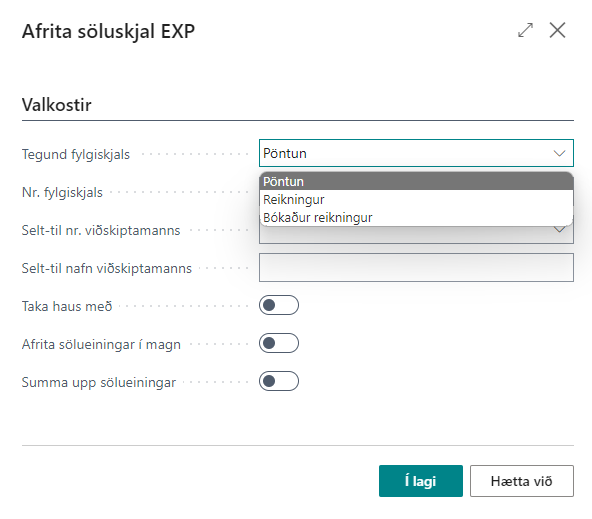Enable Afrita sölueiningar í magn switch
This screenshot has height=519, width=592.
click(279, 343)
